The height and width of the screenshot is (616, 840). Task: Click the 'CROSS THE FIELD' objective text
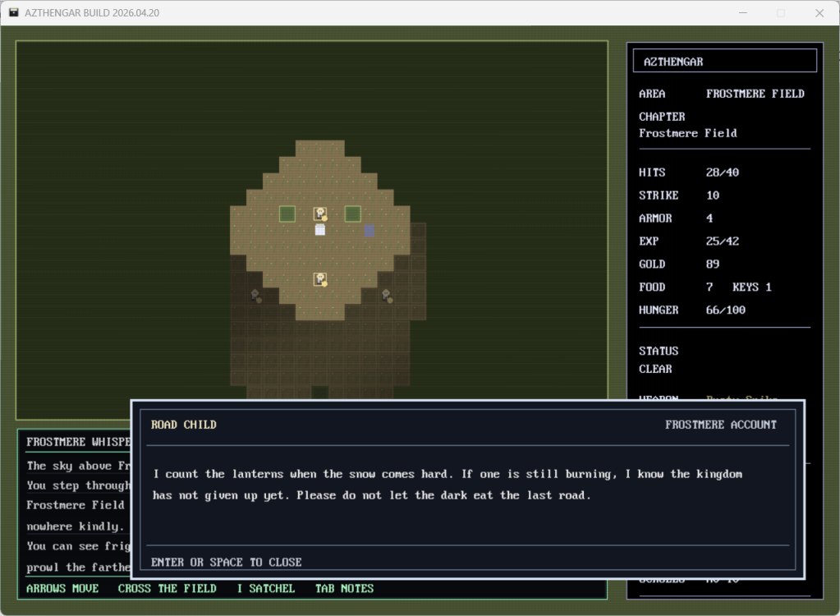pos(167,588)
